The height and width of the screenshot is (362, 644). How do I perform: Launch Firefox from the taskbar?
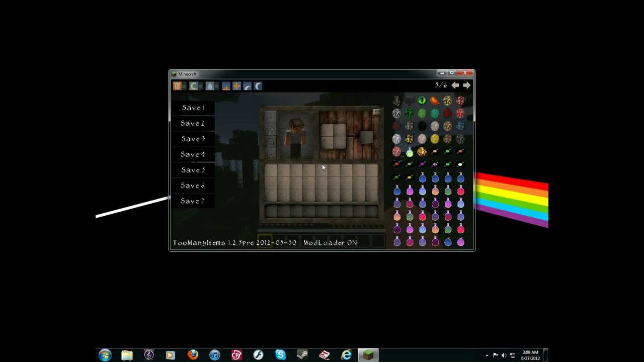pyautogui.click(x=193, y=355)
